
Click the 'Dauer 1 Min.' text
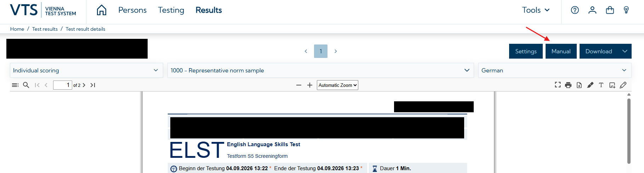pos(395,168)
